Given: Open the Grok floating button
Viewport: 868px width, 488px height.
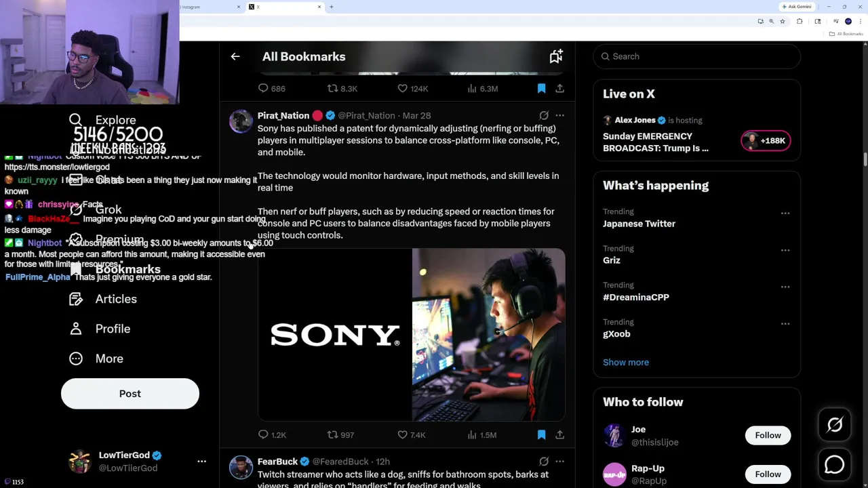Looking at the screenshot, I should (835, 425).
